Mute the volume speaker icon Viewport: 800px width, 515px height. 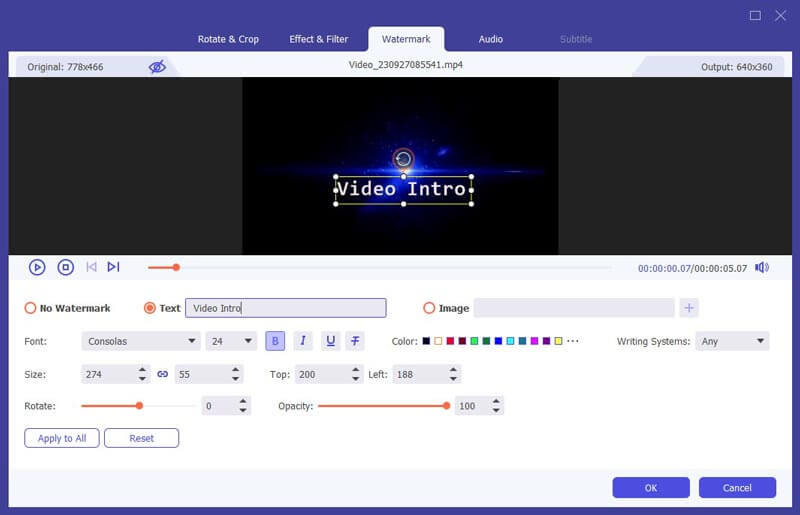[x=761, y=267]
